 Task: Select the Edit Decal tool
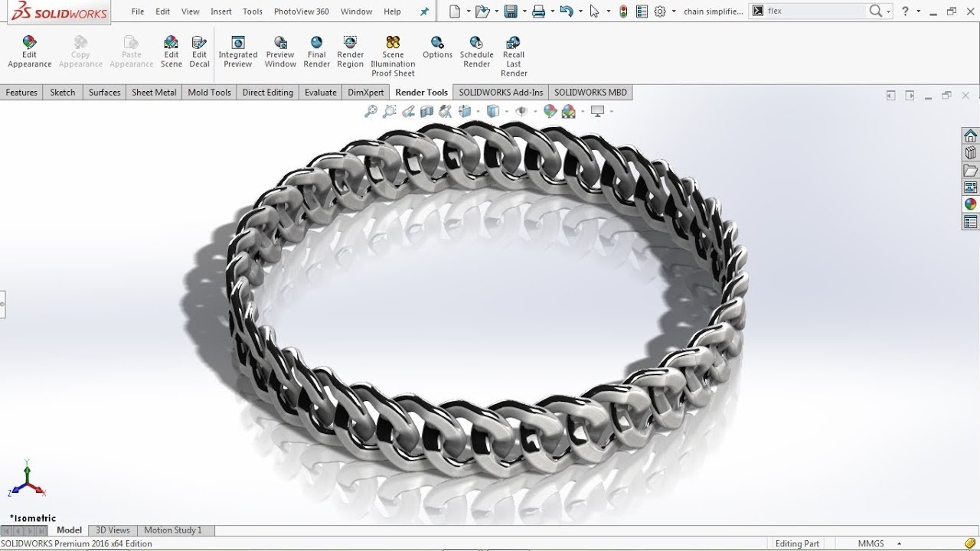click(x=199, y=51)
